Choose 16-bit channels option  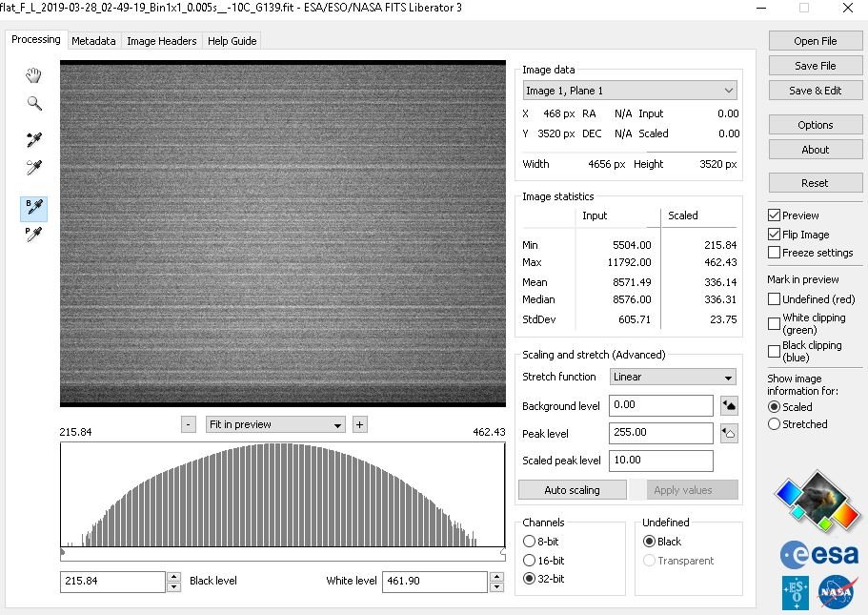click(x=529, y=560)
